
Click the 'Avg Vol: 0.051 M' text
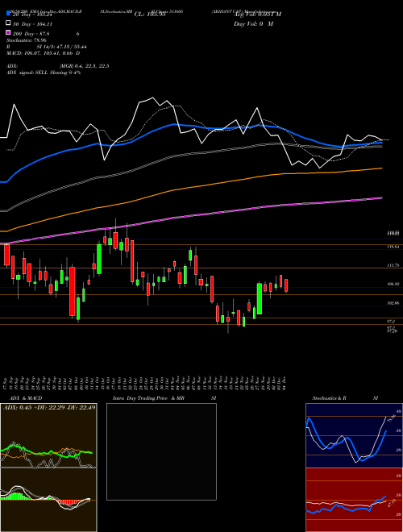257,15
